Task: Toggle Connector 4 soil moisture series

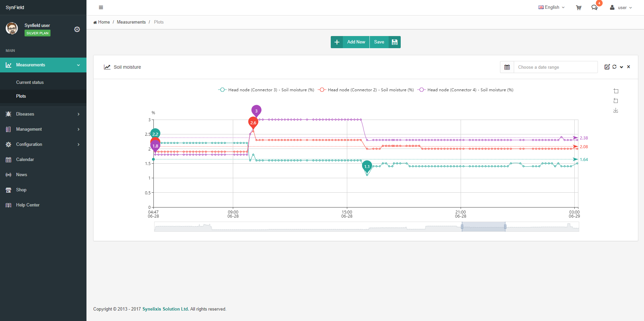Action: click(465, 90)
